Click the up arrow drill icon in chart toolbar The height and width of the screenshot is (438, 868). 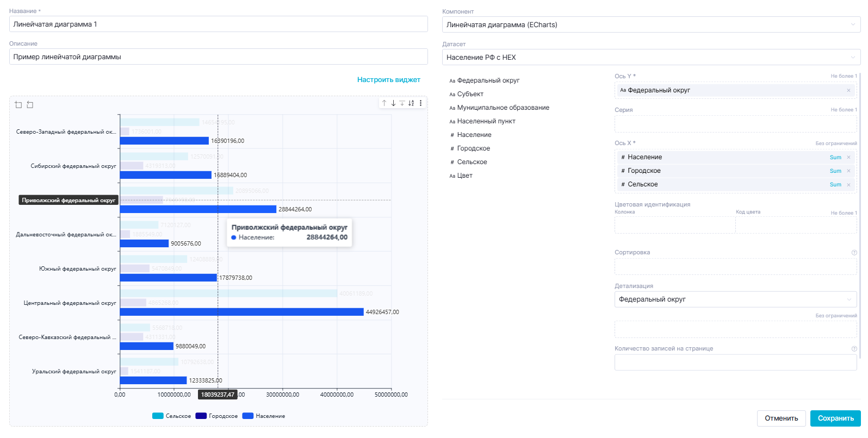[384, 103]
